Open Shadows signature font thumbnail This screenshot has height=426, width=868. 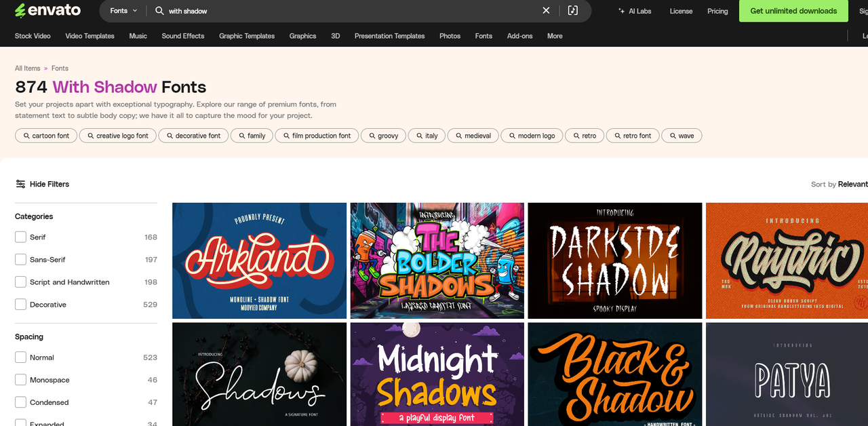(259, 374)
